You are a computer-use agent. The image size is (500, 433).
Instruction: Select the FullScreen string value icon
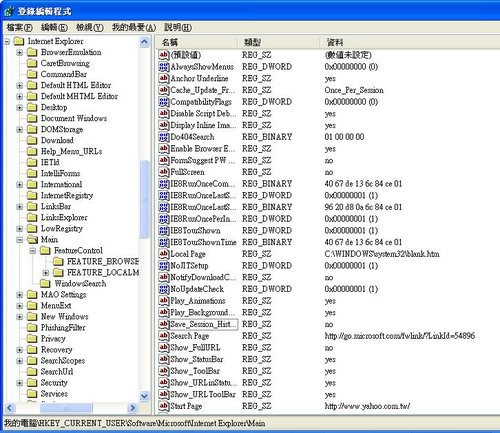pyautogui.click(x=164, y=172)
